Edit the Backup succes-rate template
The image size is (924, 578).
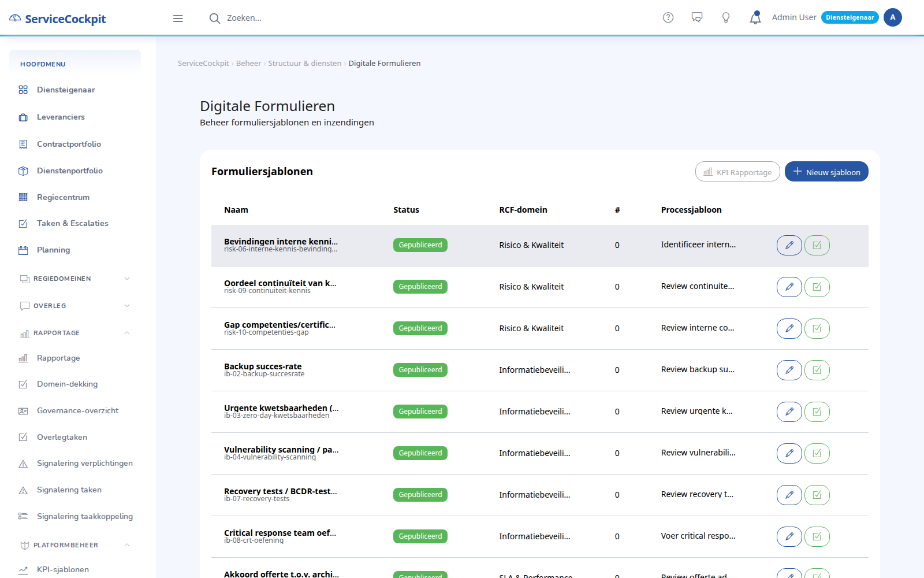pos(789,370)
